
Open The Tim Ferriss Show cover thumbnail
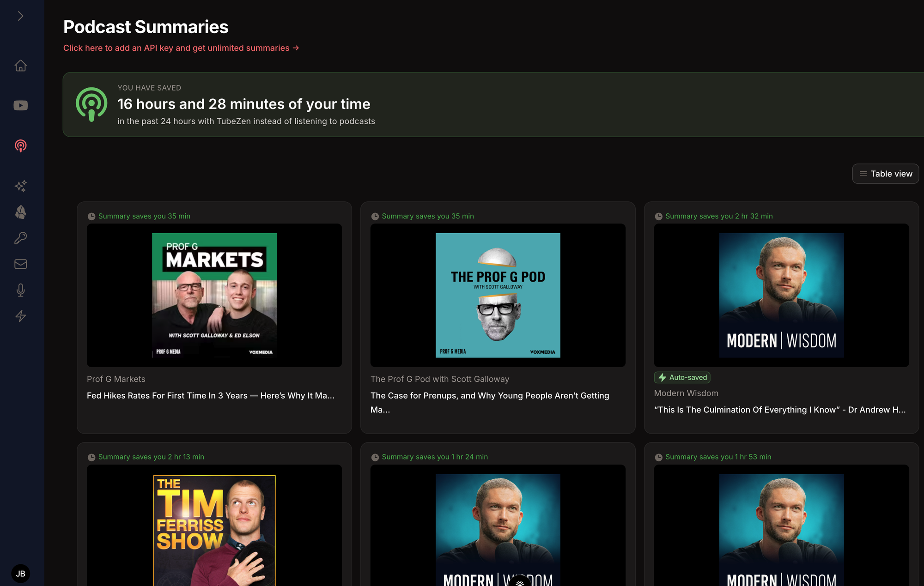214,526
